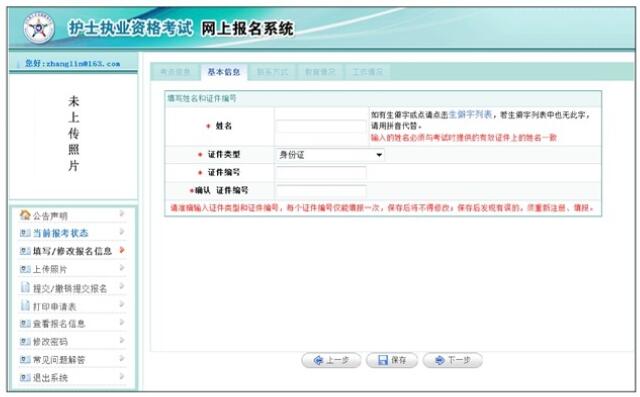Click the icon beside 当前报考状态
The height and width of the screenshot is (397, 640).
25,233
